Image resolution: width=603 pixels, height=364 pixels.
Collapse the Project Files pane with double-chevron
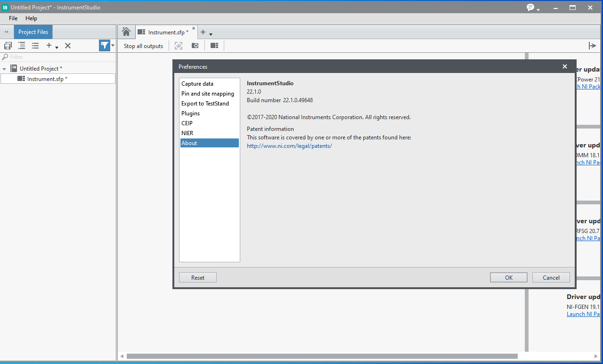(7, 32)
